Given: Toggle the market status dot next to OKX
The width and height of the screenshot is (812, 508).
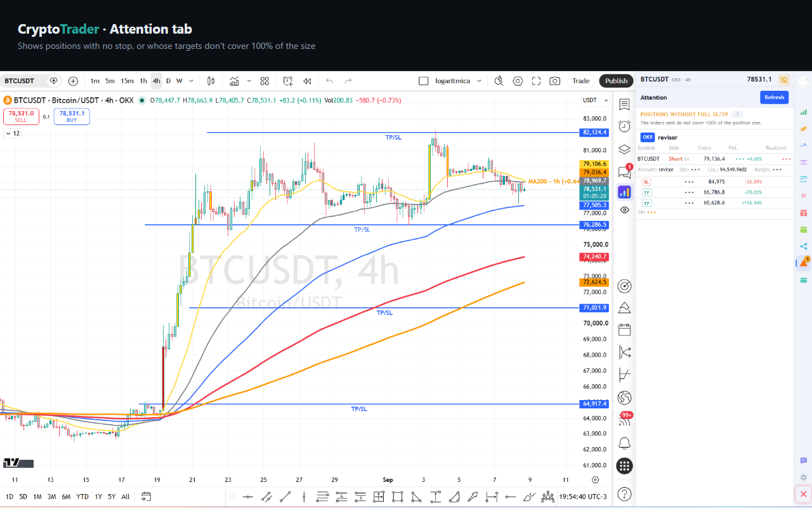Looking at the screenshot, I should pos(141,100).
